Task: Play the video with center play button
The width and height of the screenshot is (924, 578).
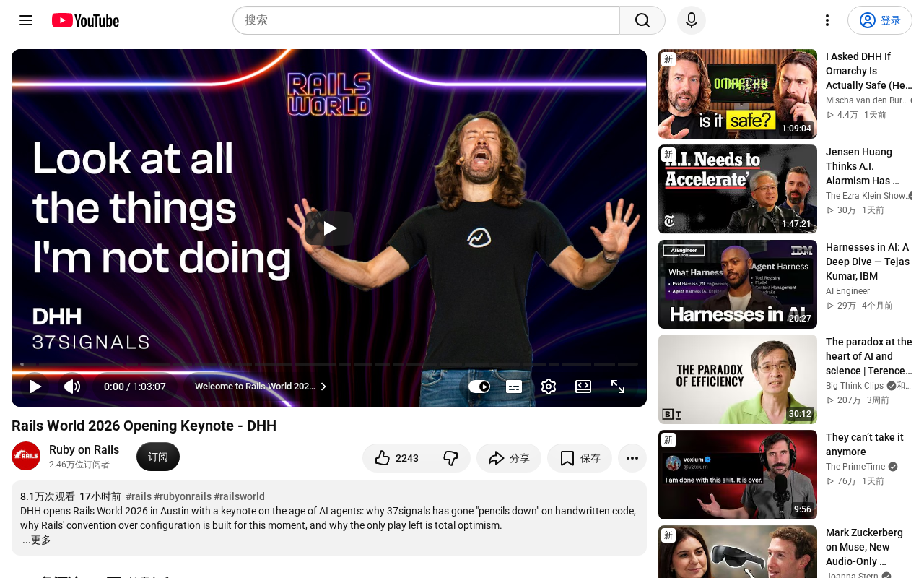Action: click(x=329, y=228)
